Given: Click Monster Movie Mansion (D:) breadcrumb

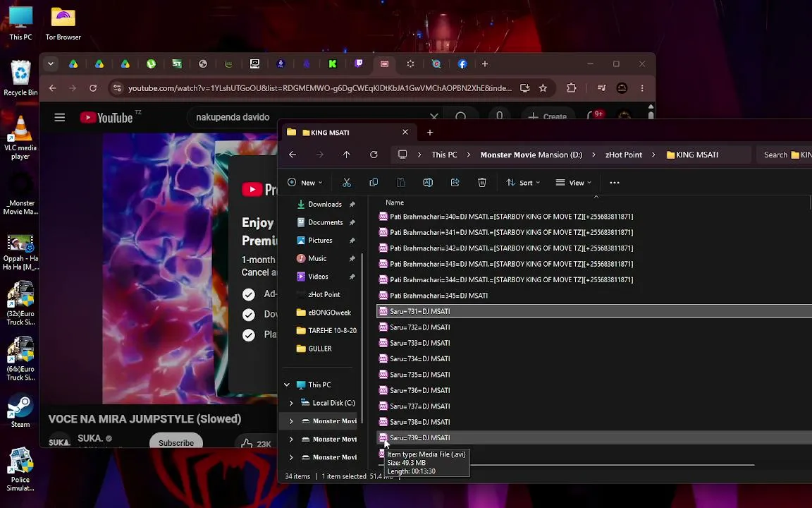Looking at the screenshot, I should (x=531, y=155).
